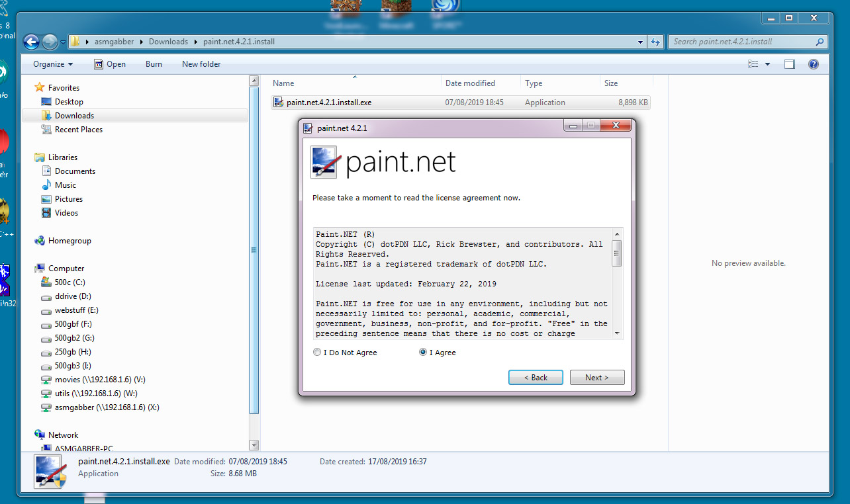Screen dimensions: 850x504
Task: Click the address bar history dropdown
Action: coord(640,42)
